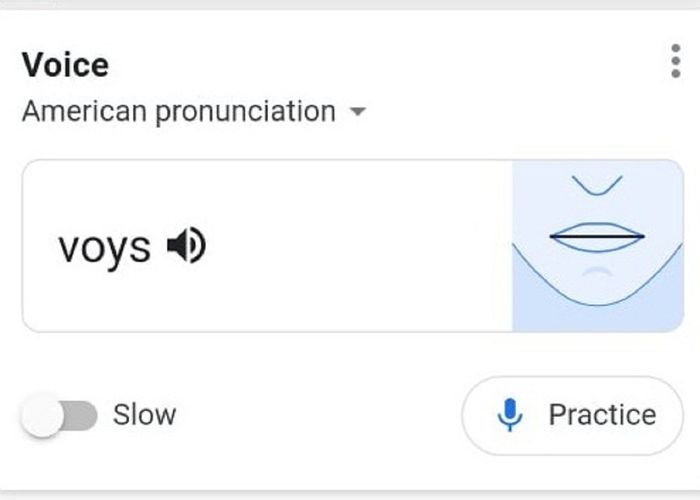Open the three-dot more options menu

675,61
